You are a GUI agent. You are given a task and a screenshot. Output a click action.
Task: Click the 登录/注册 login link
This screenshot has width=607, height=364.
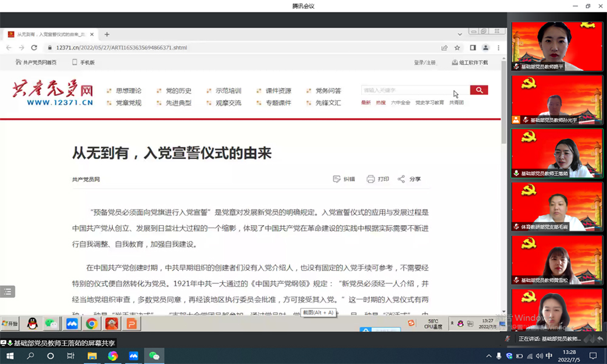click(424, 62)
